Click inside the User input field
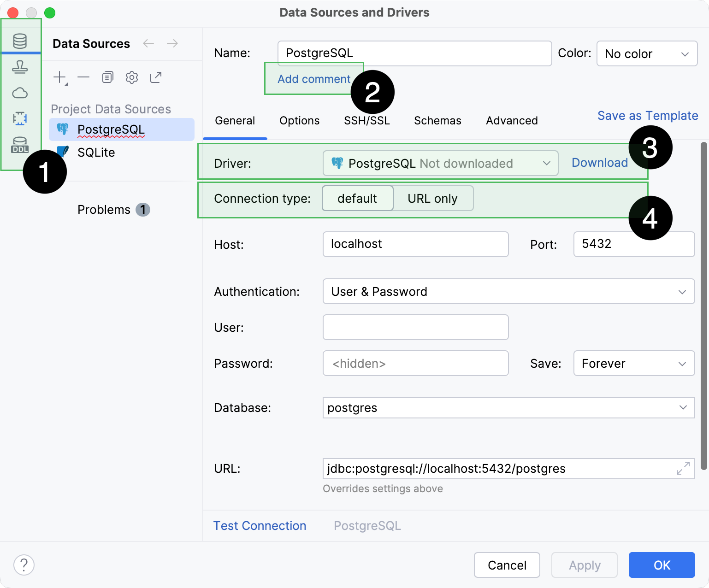Screen dimensions: 709x588 point(415,327)
